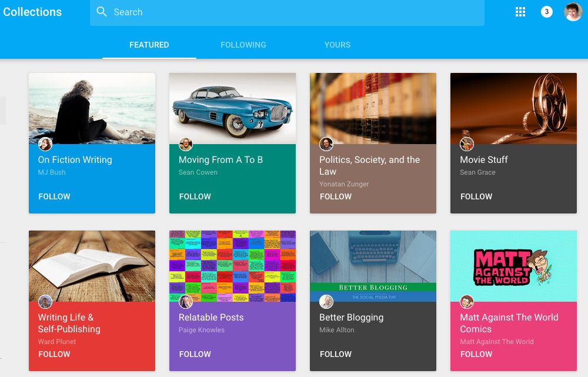Click MJ Bush's avatar on Fiction Writing card
Screen dimensions: 588x377
pyautogui.click(x=45, y=144)
